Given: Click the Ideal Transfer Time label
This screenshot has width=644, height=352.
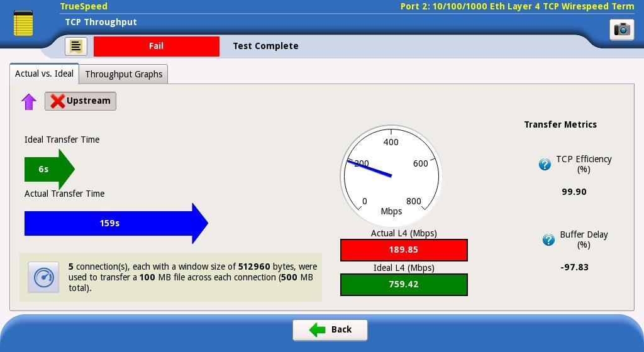Looking at the screenshot, I should [x=62, y=140].
